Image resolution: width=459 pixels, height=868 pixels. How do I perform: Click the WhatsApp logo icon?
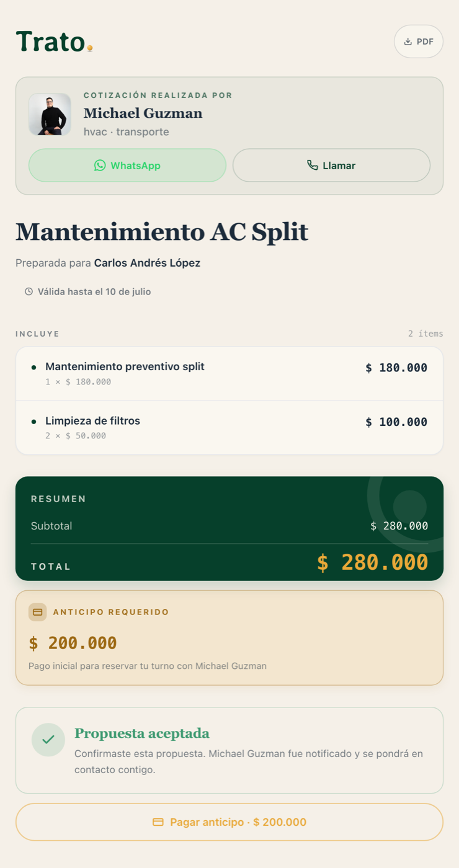tap(100, 165)
